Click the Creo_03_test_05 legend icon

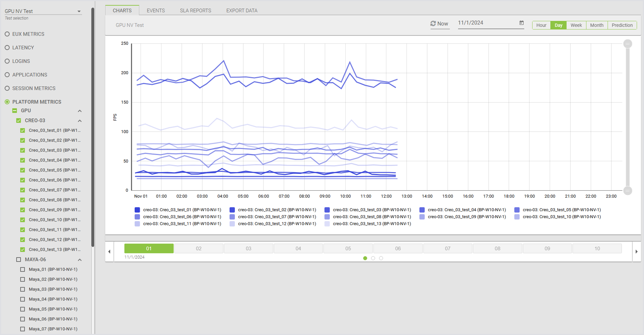[x=517, y=210]
